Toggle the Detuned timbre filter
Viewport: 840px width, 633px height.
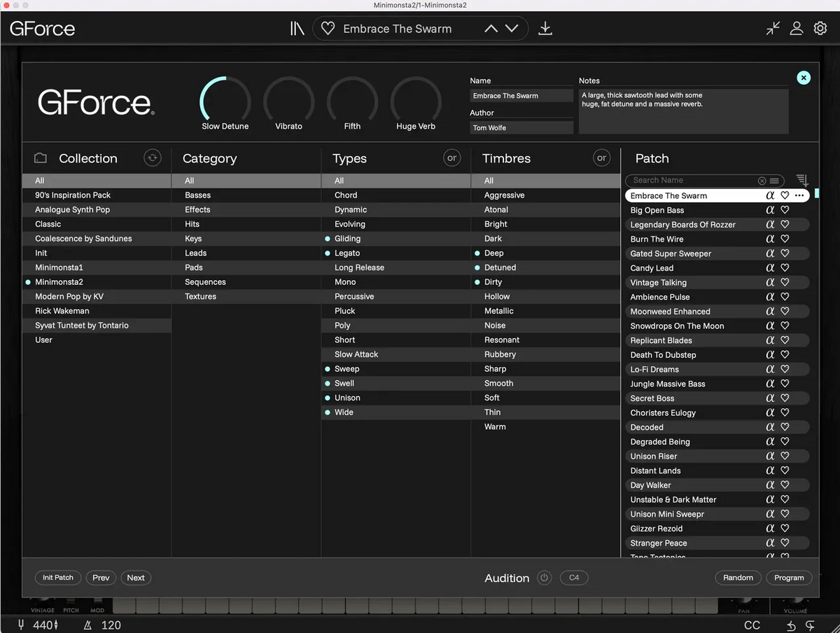[x=546, y=267]
